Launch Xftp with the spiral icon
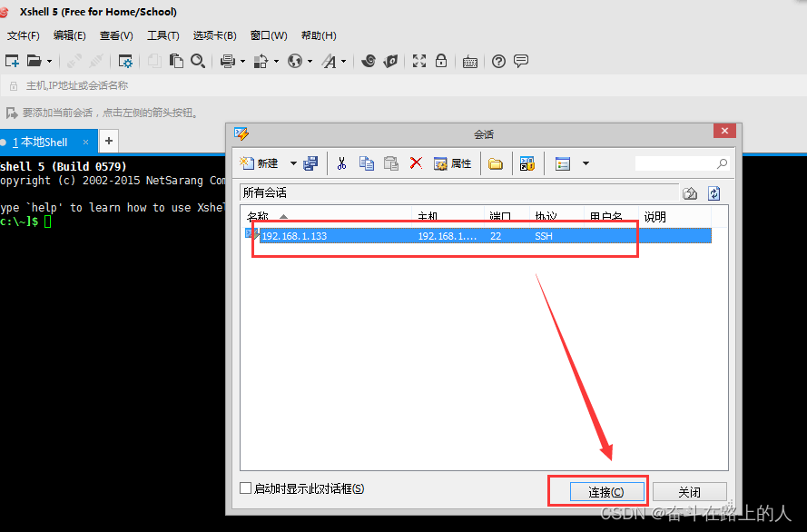Screen dimensions: 807x532 coord(369,61)
